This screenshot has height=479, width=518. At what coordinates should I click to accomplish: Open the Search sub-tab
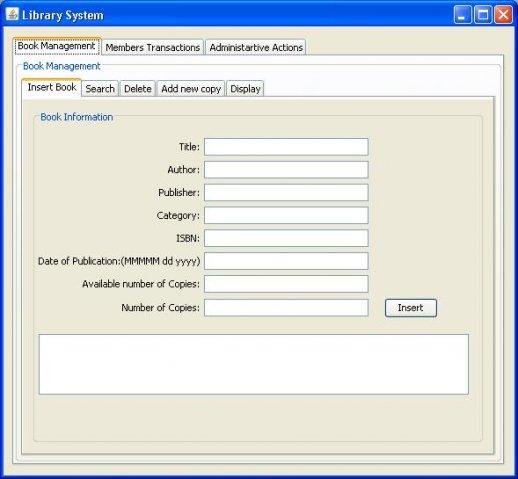(x=100, y=89)
